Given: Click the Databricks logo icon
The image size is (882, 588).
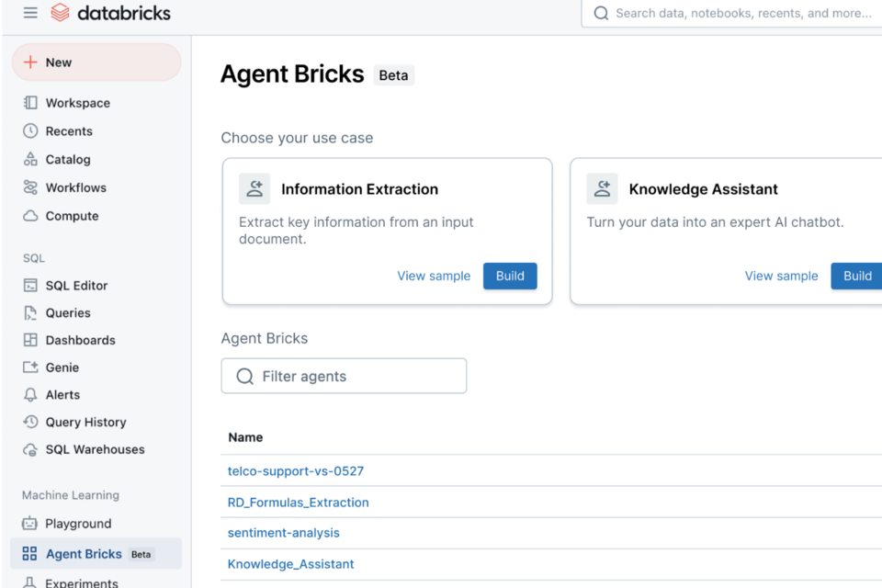Looking at the screenshot, I should point(61,13).
